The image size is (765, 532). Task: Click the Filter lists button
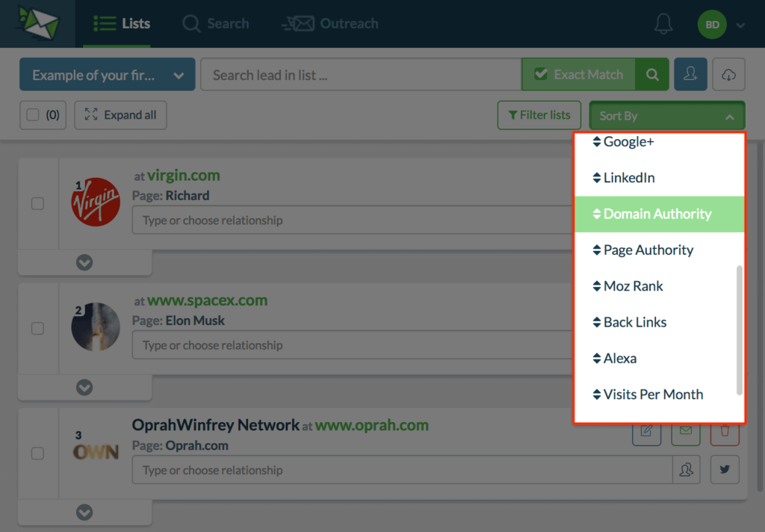point(539,115)
